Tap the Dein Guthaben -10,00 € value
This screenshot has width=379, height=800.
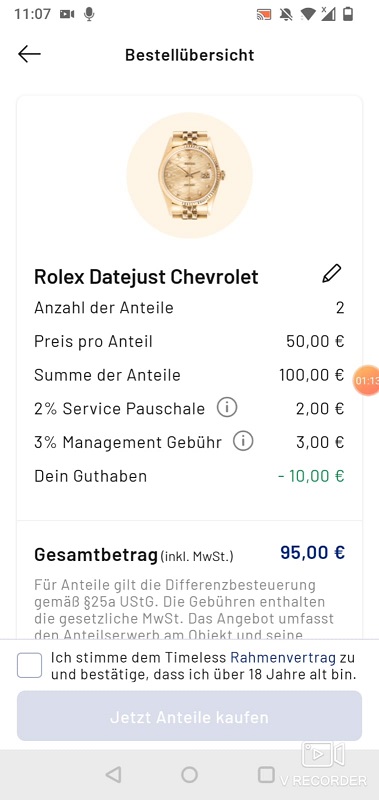click(x=311, y=476)
